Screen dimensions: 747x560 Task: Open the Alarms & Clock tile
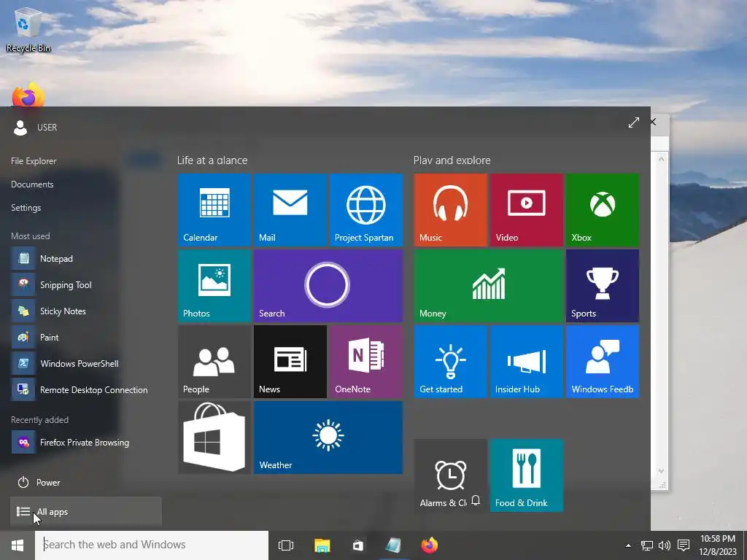pyautogui.click(x=451, y=475)
